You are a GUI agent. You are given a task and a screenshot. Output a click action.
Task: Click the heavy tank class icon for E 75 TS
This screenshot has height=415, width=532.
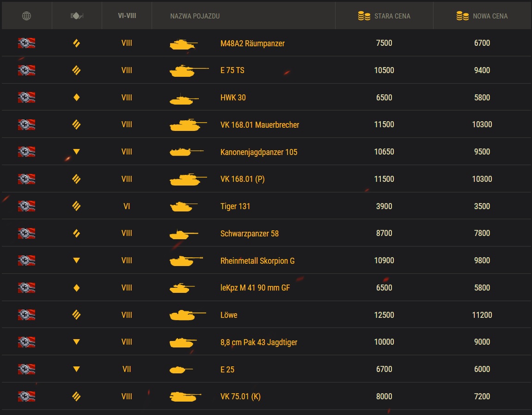tap(77, 70)
